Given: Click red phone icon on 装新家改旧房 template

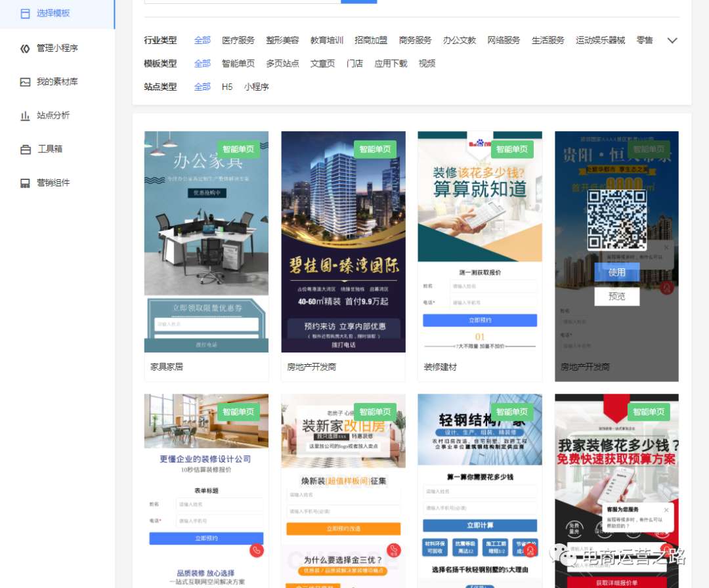Looking at the screenshot, I should [393, 551].
